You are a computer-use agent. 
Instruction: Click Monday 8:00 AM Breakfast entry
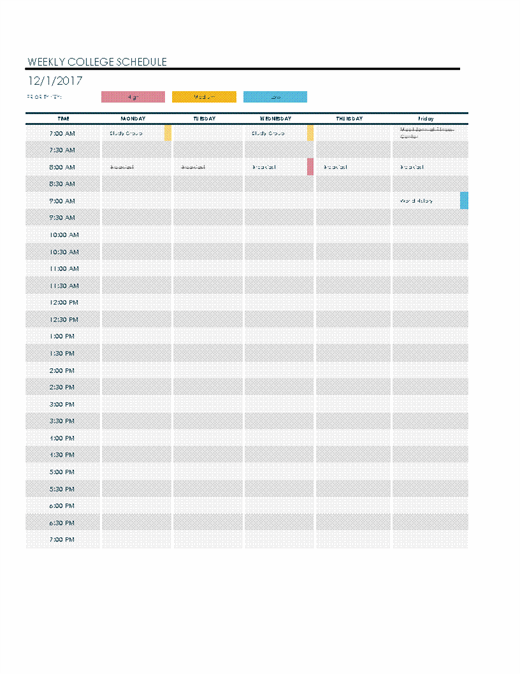(x=122, y=167)
